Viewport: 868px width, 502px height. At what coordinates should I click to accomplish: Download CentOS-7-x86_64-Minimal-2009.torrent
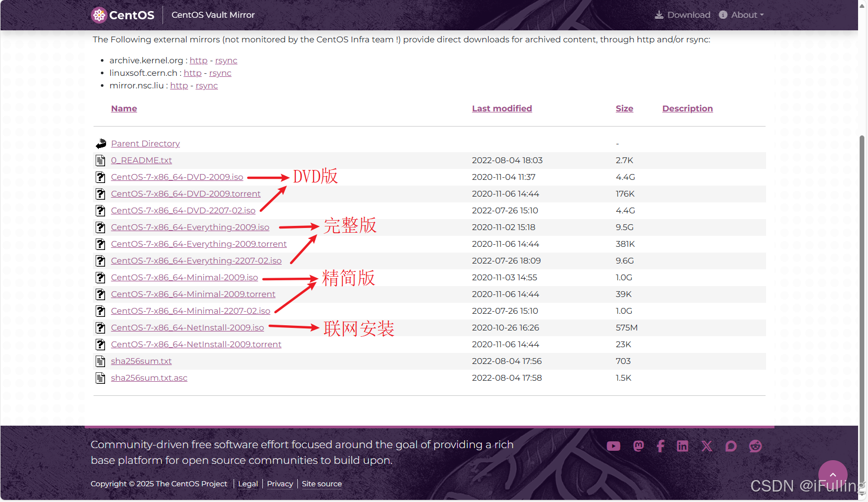point(193,294)
